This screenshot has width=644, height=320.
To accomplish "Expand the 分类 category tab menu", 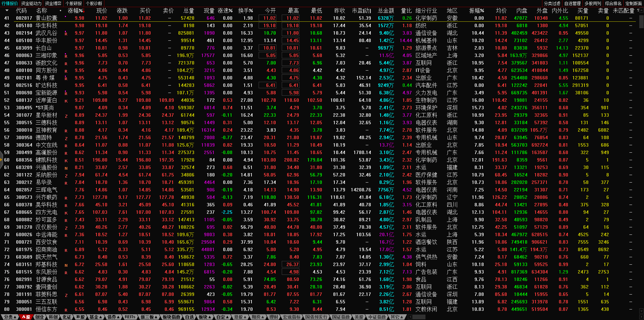I will (10, 317).
